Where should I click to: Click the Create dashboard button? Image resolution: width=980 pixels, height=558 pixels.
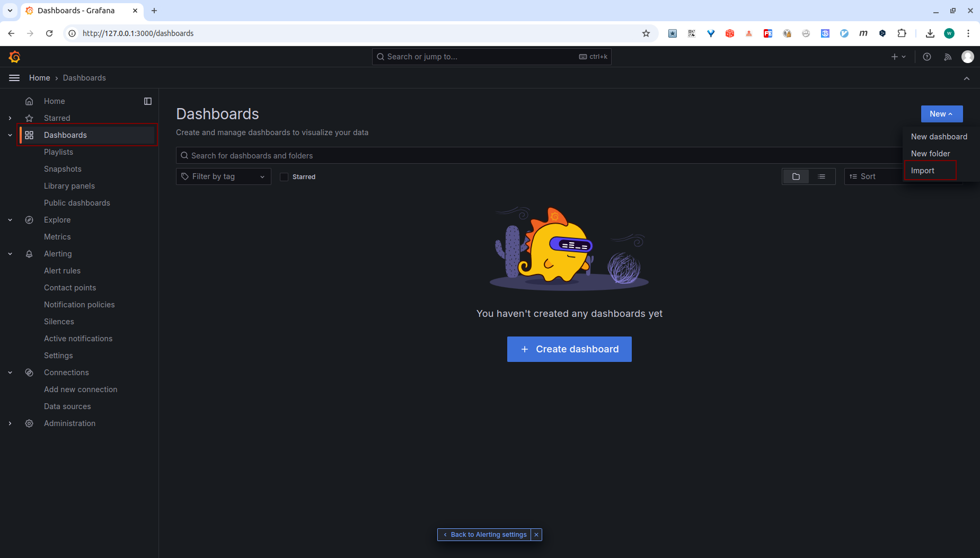[x=569, y=349]
